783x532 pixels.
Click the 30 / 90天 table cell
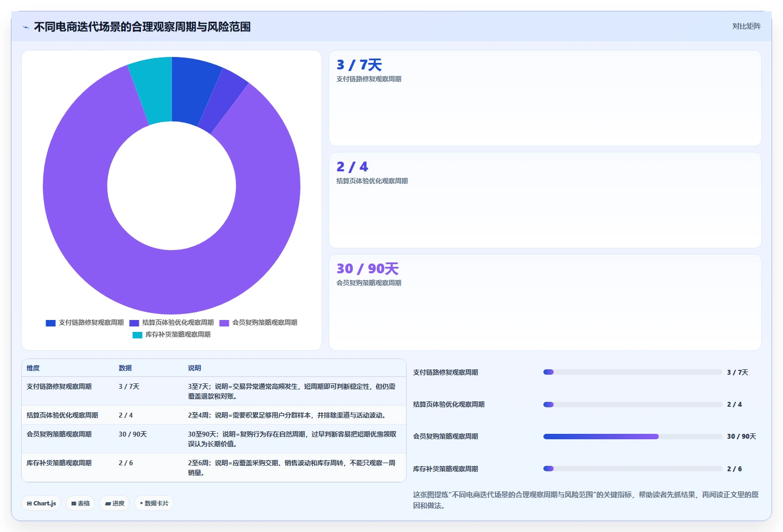pyautogui.click(x=133, y=434)
